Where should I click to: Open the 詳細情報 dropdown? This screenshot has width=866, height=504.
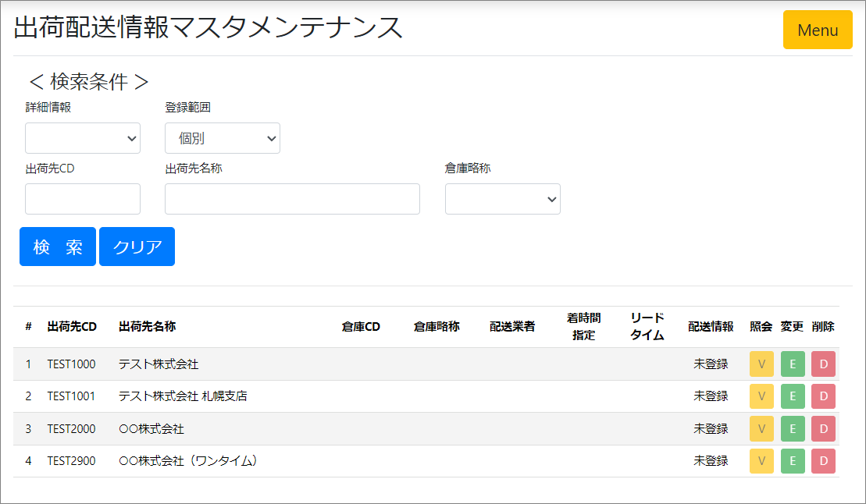(x=83, y=138)
